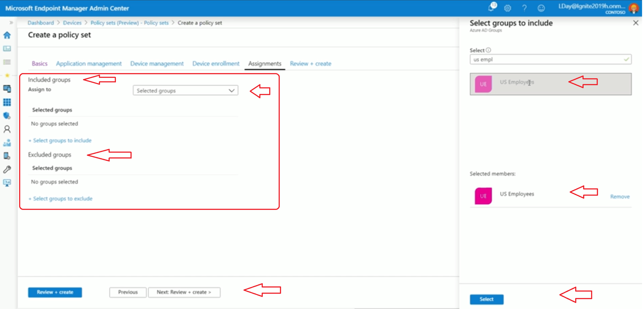Close the Select groups to include panel

[636, 23]
